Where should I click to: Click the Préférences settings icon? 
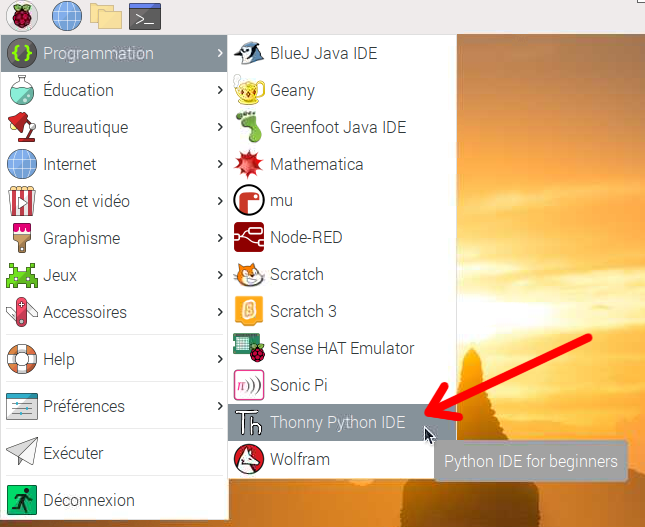click(x=22, y=406)
